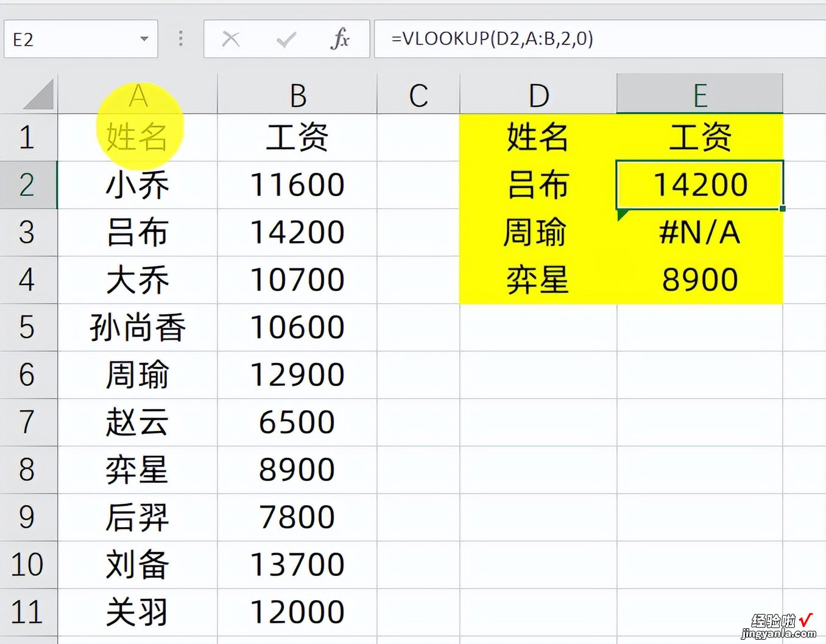Click the formula bar with VLOOKUP formula

click(x=600, y=39)
